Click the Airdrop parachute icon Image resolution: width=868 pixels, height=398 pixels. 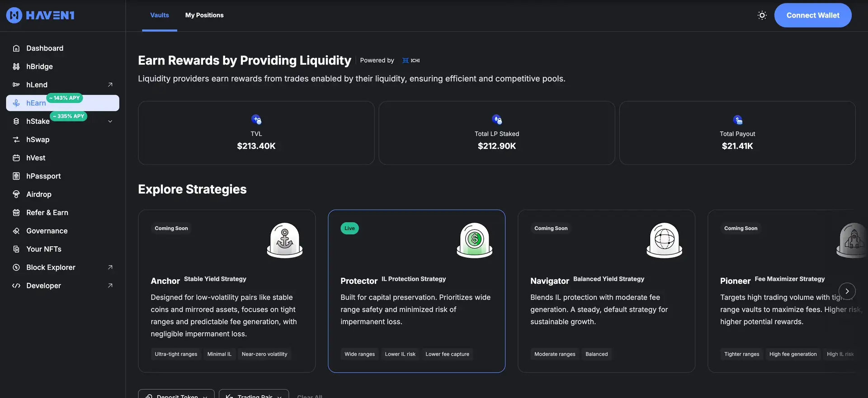point(16,194)
